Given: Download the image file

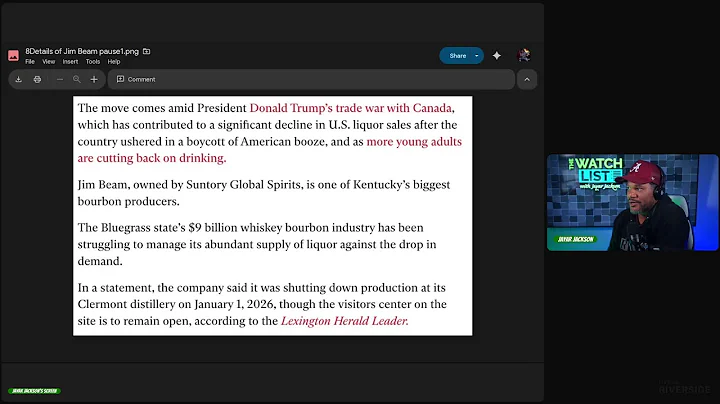Looking at the screenshot, I should click(18, 79).
